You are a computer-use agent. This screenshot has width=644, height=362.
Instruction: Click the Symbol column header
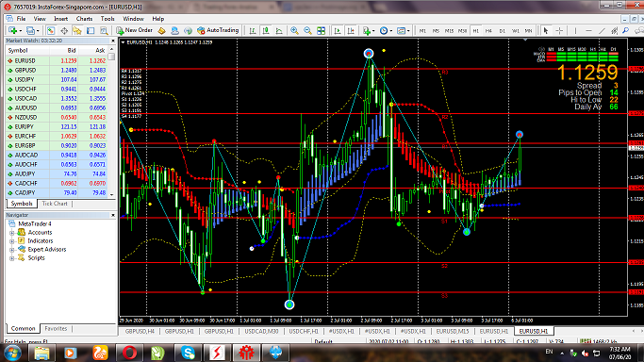[27, 51]
